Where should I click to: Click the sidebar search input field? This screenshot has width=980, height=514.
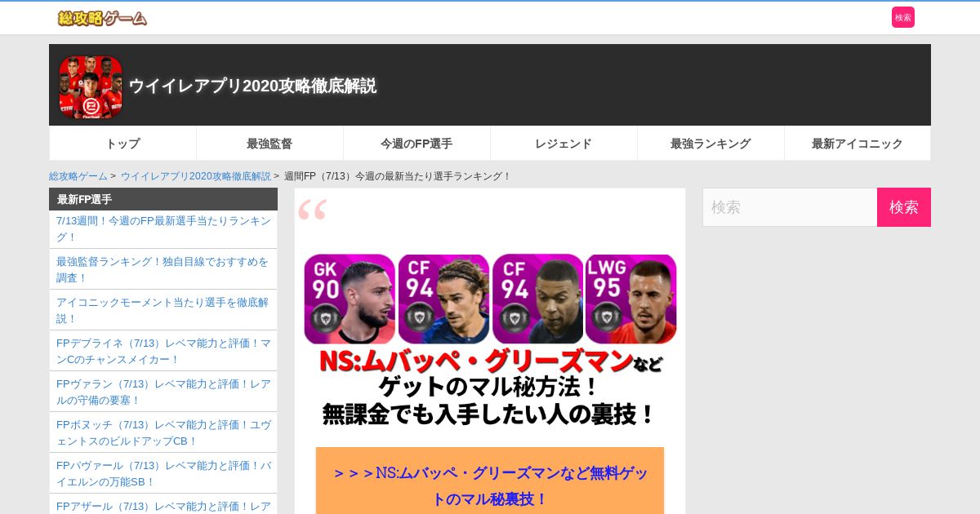coord(790,207)
